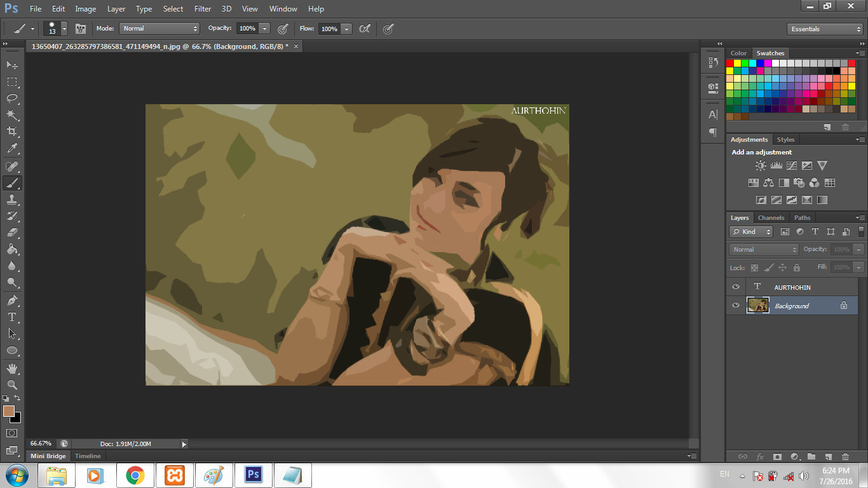868x488 pixels.
Task: Select the Spot Healing Brush tool
Action: click(12, 166)
